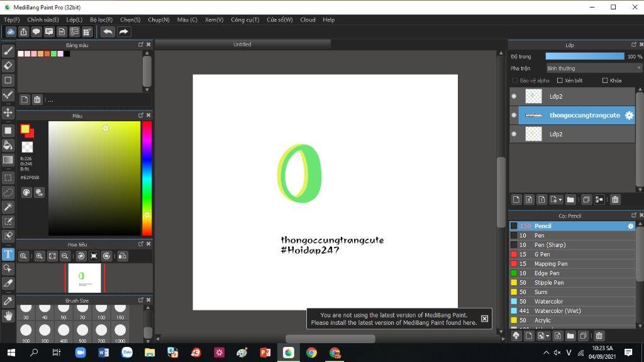Click the navigator canvas thumbnail
The width and height of the screenshot is (644, 362).
pyautogui.click(x=85, y=278)
